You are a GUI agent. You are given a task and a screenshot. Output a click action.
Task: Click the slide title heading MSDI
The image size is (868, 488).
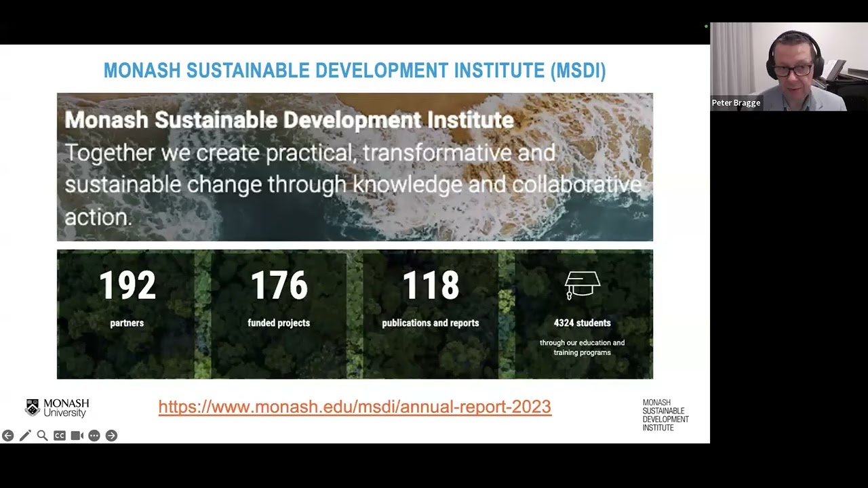(x=355, y=70)
